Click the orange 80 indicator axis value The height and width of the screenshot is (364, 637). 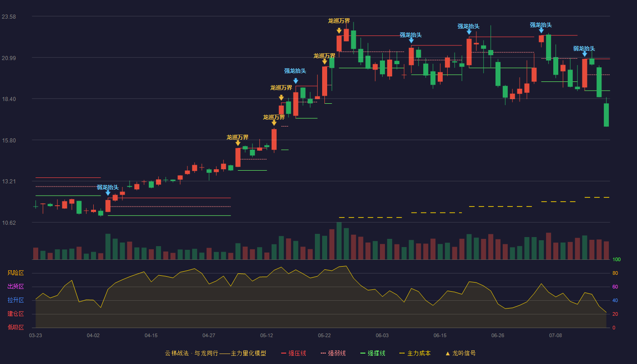(x=615, y=273)
